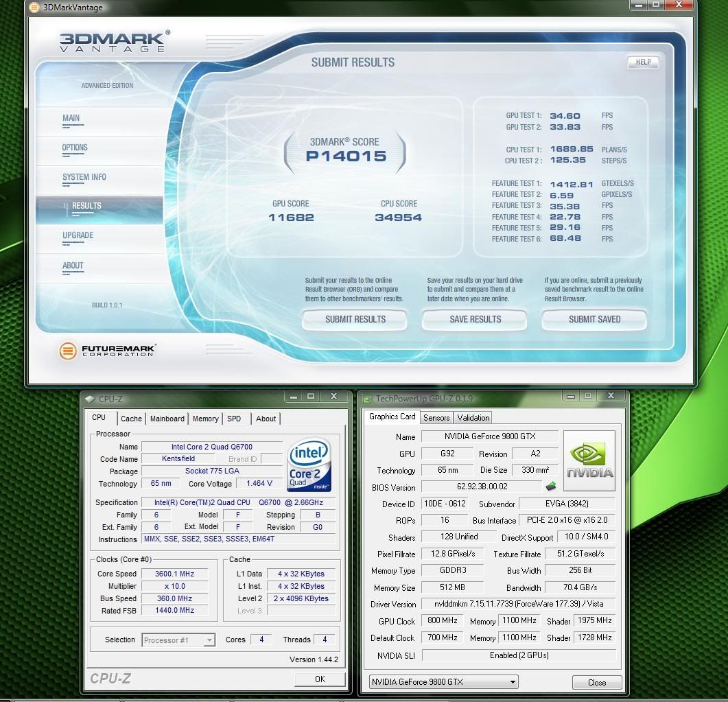Switch to the About tab in CPU-Z
The image size is (728, 702).
coord(266,419)
